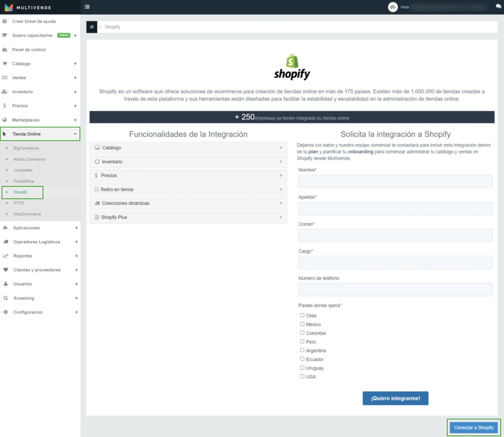The width and height of the screenshot is (504, 437).
Task: Open Panel de control link
Action: (x=29, y=50)
